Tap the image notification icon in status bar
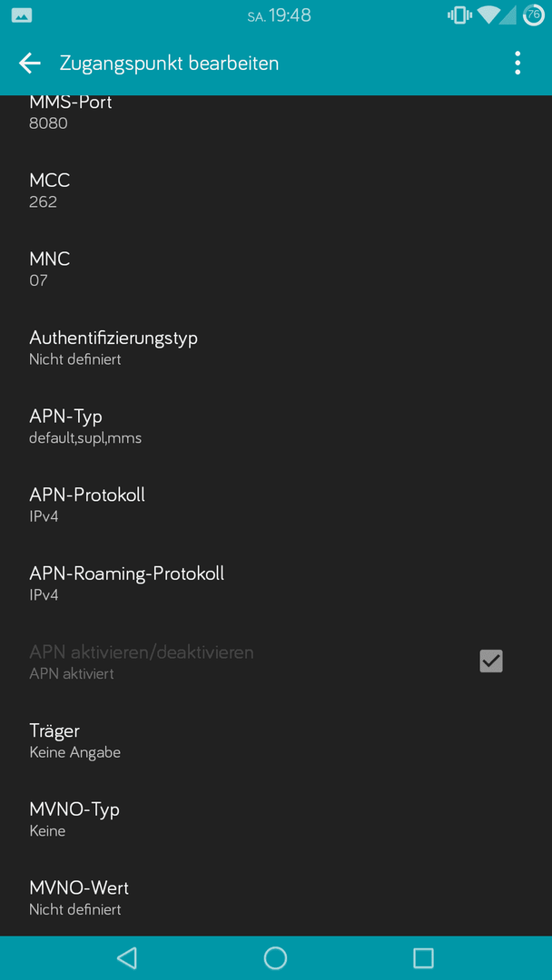552x980 pixels. point(22,15)
